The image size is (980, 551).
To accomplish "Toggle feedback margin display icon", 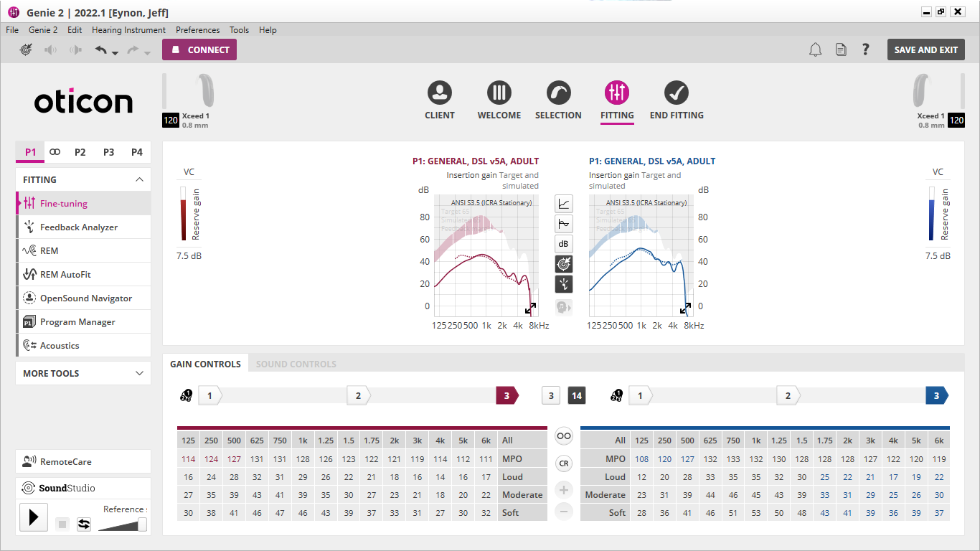I will (x=564, y=284).
